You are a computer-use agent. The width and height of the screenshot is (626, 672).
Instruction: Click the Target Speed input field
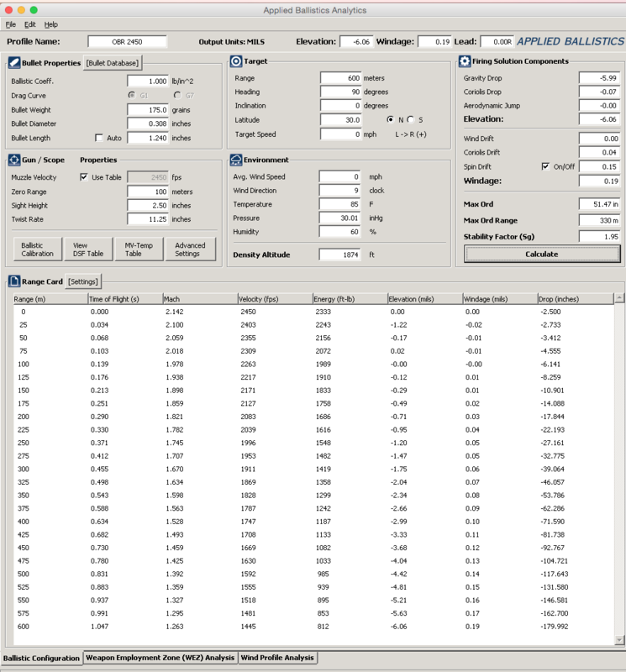point(340,134)
